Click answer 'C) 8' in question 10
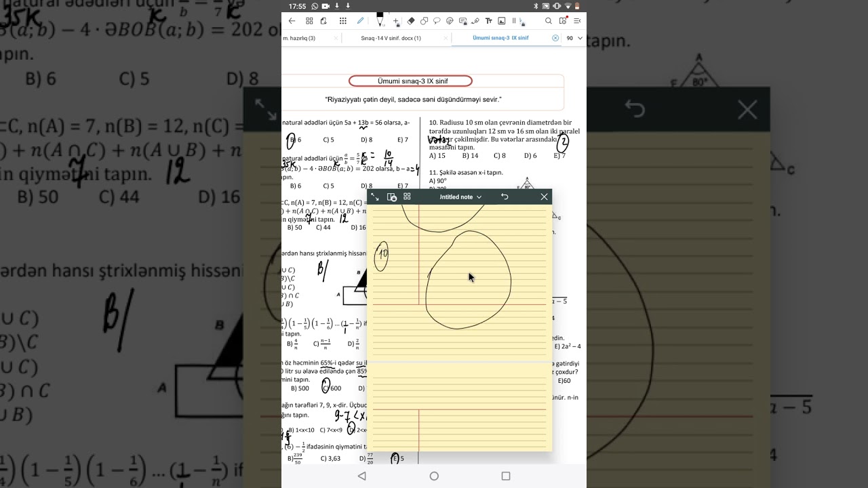 tap(500, 156)
